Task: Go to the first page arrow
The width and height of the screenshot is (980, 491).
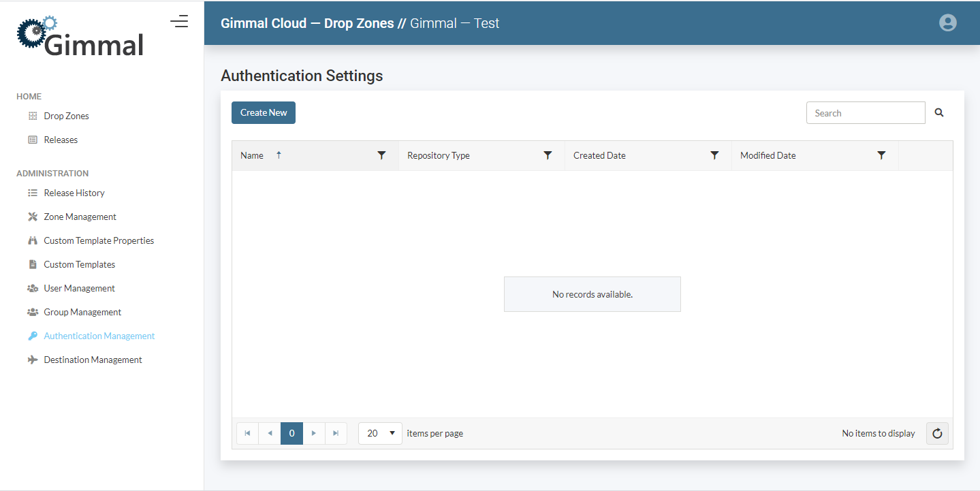Action: tap(247, 433)
